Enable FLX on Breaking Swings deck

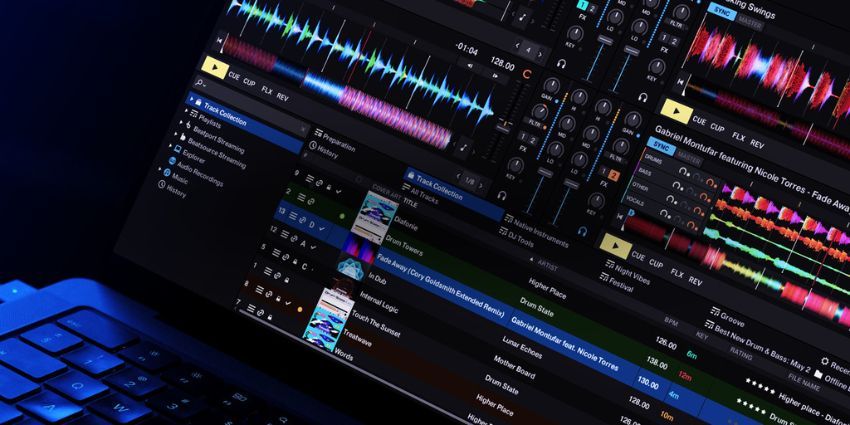point(738,137)
